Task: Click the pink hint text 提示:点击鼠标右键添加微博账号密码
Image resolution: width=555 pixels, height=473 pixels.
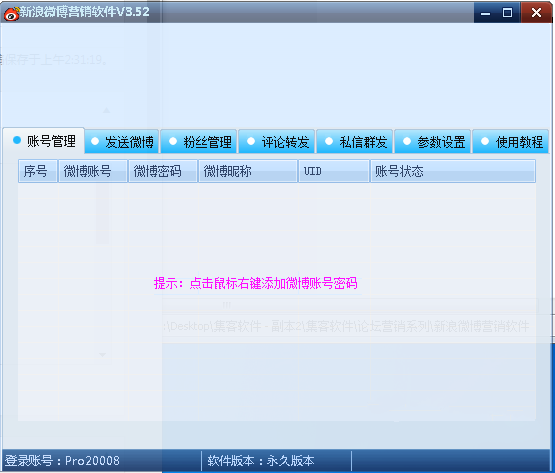Action: 256,283
